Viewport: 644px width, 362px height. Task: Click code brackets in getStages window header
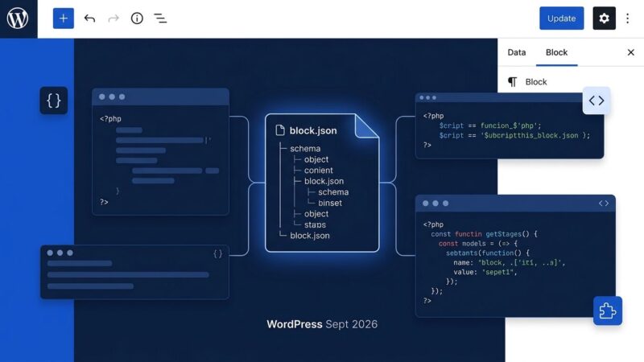coord(604,204)
